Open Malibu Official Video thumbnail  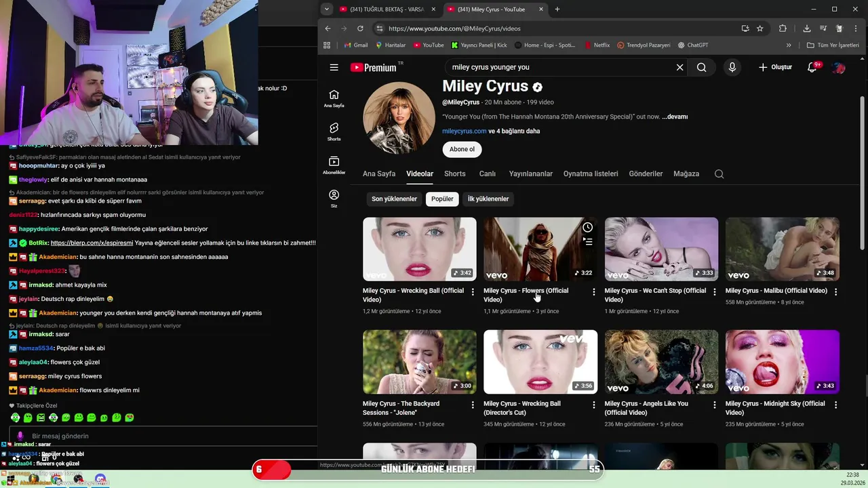tap(782, 249)
